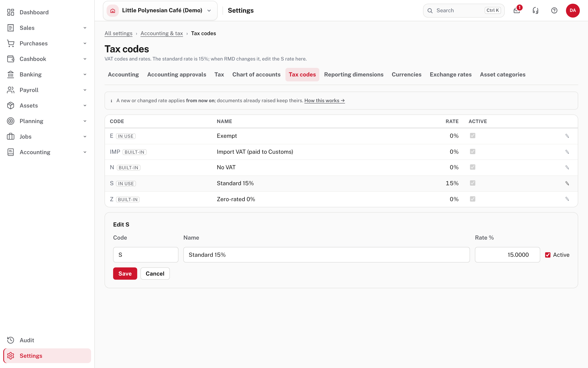This screenshot has width=588, height=368.
Task: Edit the Import VAT code pencil
Action: coord(567,152)
